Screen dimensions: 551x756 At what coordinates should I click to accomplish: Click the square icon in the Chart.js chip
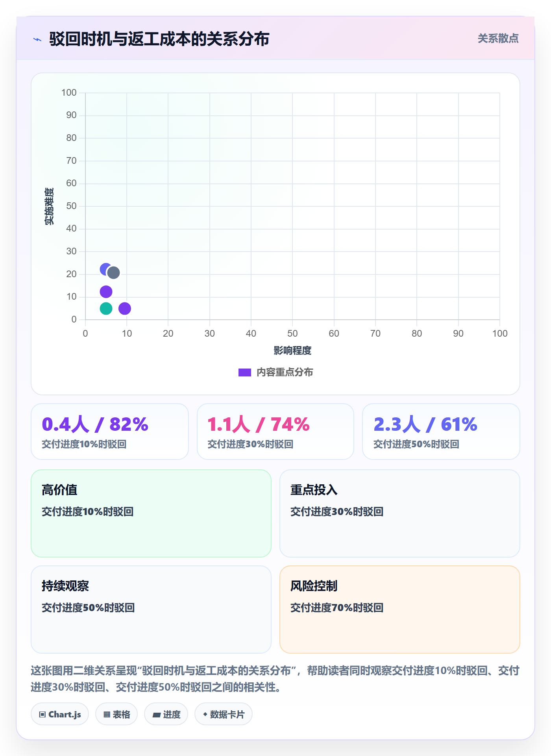43,715
